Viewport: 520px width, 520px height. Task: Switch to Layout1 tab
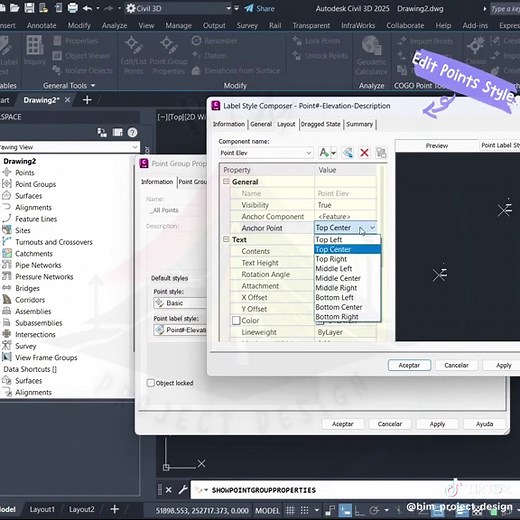42,509
